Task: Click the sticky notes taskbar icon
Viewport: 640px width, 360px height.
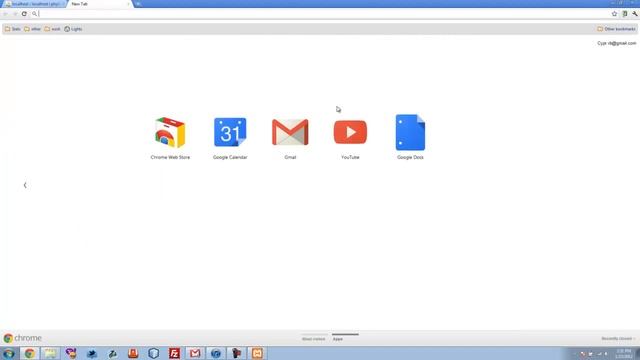Action: 50,353
